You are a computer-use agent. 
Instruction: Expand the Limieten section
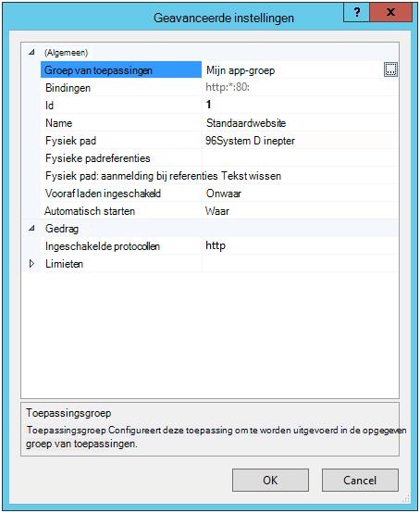(x=31, y=264)
